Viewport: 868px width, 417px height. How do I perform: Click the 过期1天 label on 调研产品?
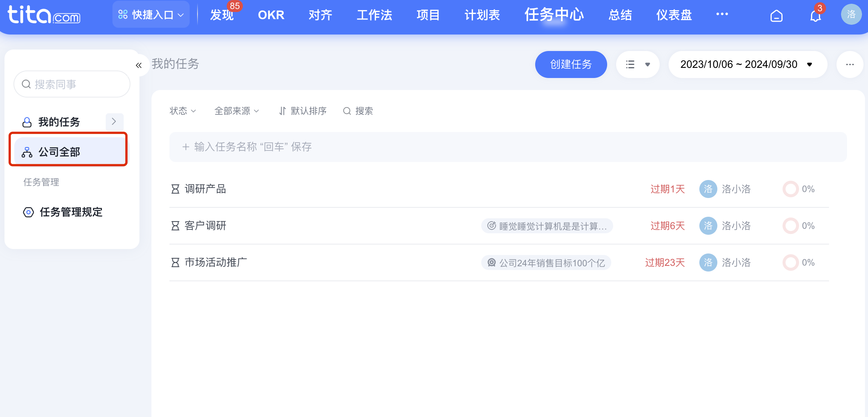(x=667, y=189)
